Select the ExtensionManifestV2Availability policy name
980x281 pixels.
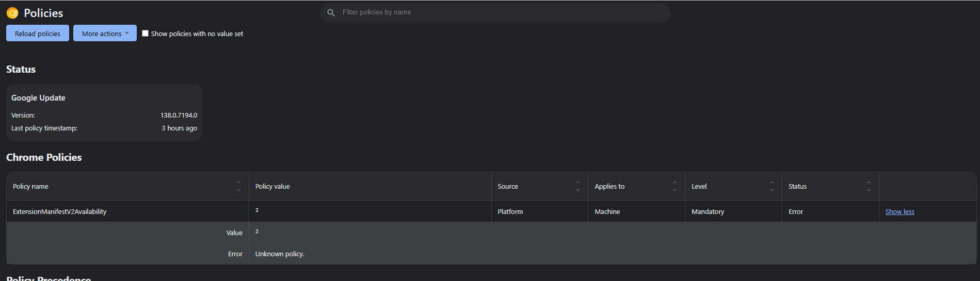(60, 212)
